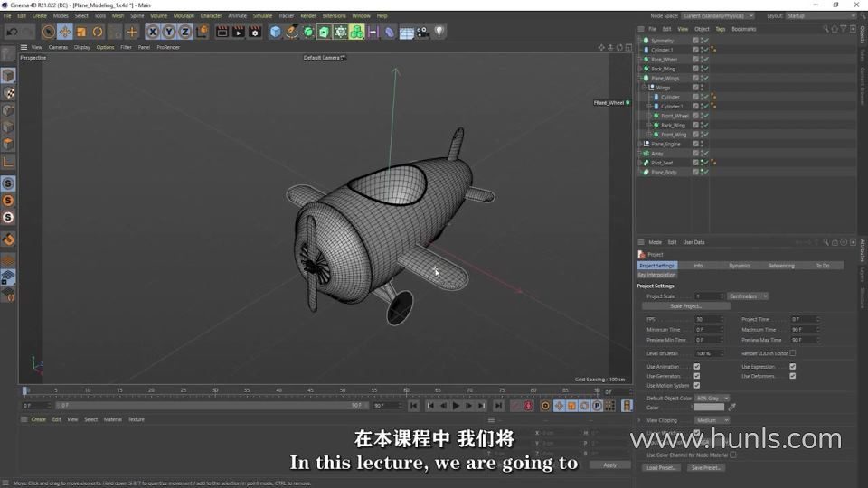Click the Apply coordinates button
This screenshot has height=488, width=868.
point(609,465)
